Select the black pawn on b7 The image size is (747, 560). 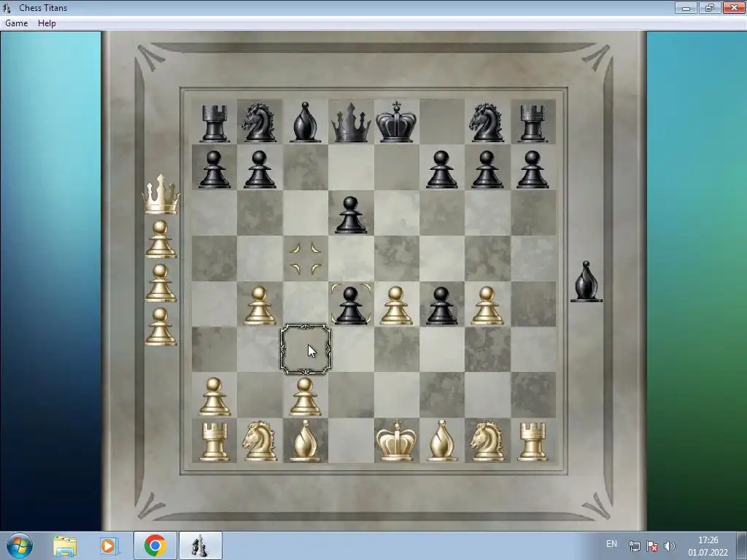pos(259,169)
